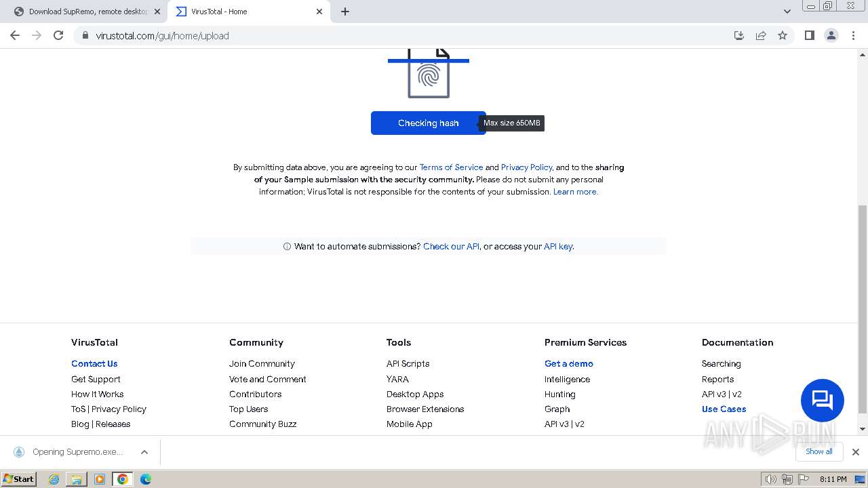The height and width of the screenshot is (488, 868).
Task: Open File Explorer from taskbar
Action: [x=77, y=479]
